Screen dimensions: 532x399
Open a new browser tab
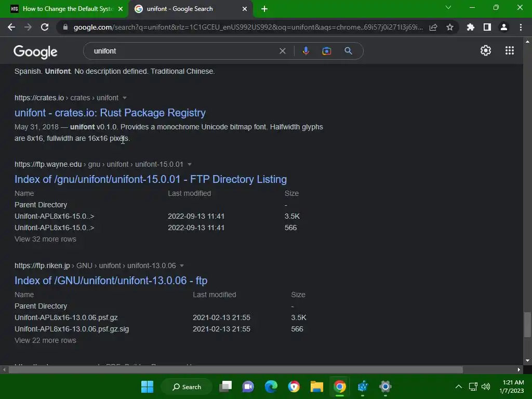coord(264,9)
